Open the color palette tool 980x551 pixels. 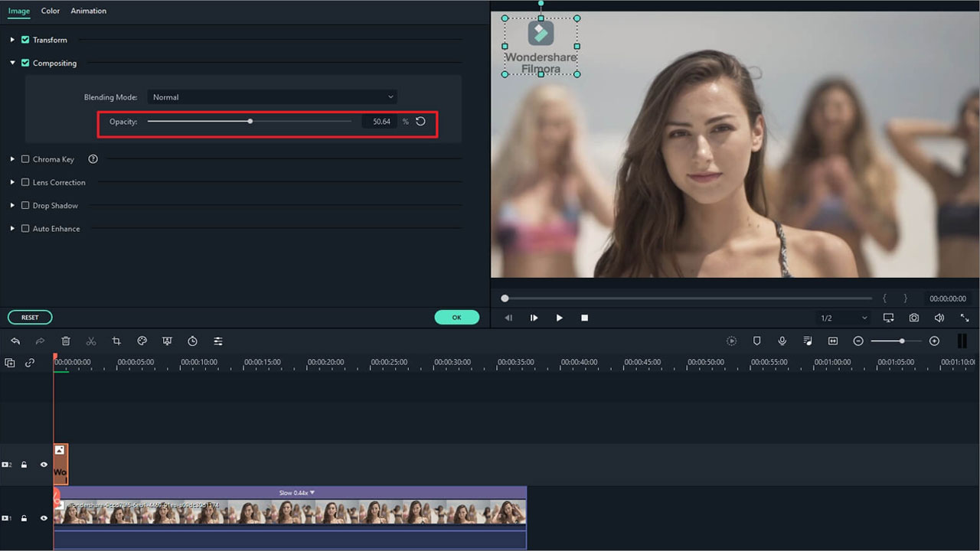pyautogui.click(x=142, y=341)
